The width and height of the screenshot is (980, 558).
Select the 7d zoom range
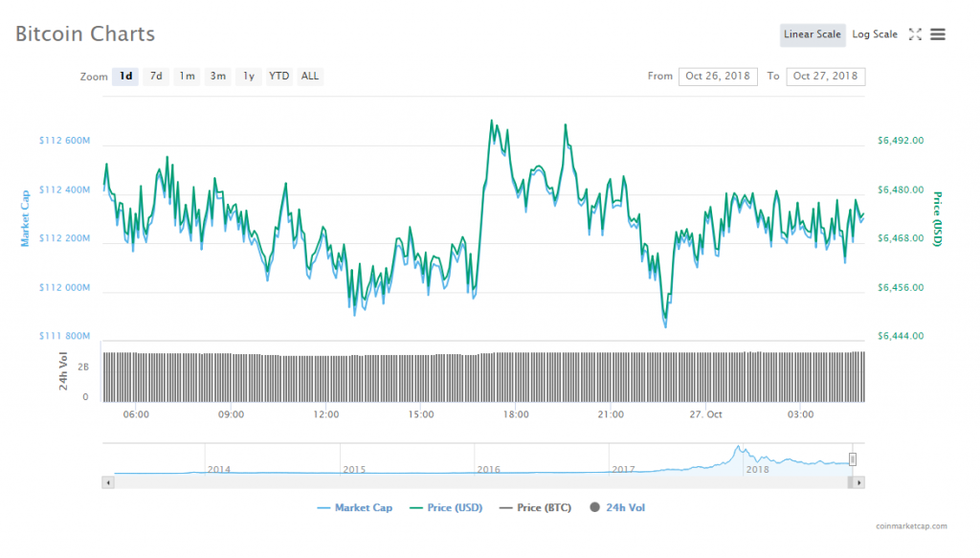[x=156, y=77]
